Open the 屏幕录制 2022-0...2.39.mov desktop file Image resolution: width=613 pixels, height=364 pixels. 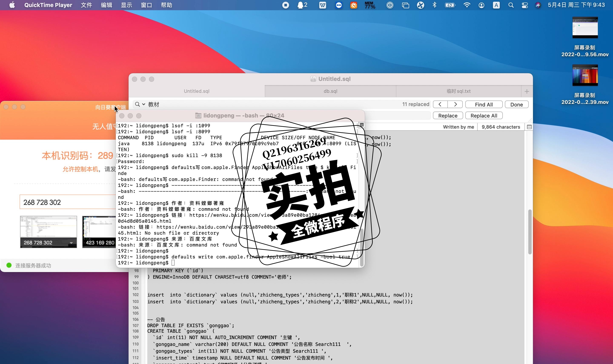pos(585,85)
